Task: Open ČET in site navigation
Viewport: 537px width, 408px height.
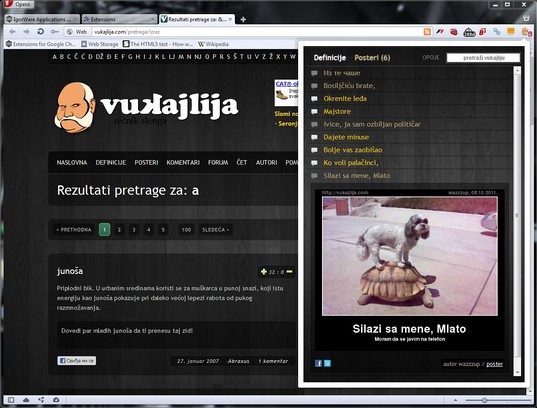Action: (x=242, y=162)
